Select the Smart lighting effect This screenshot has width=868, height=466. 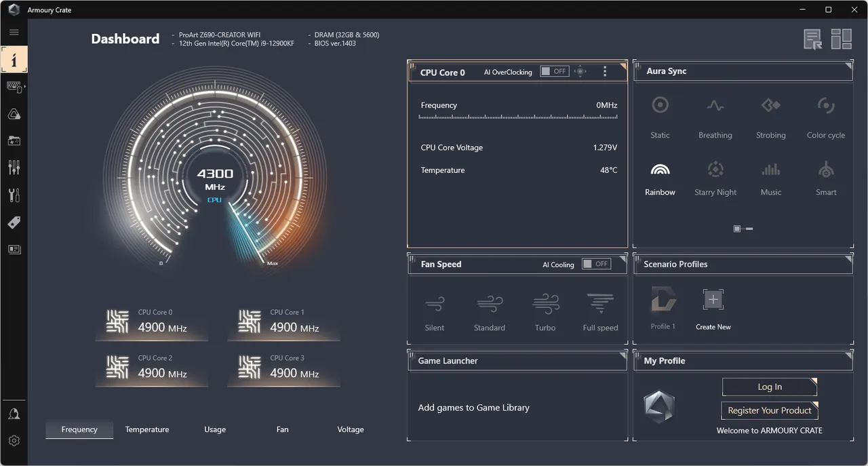click(826, 179)
